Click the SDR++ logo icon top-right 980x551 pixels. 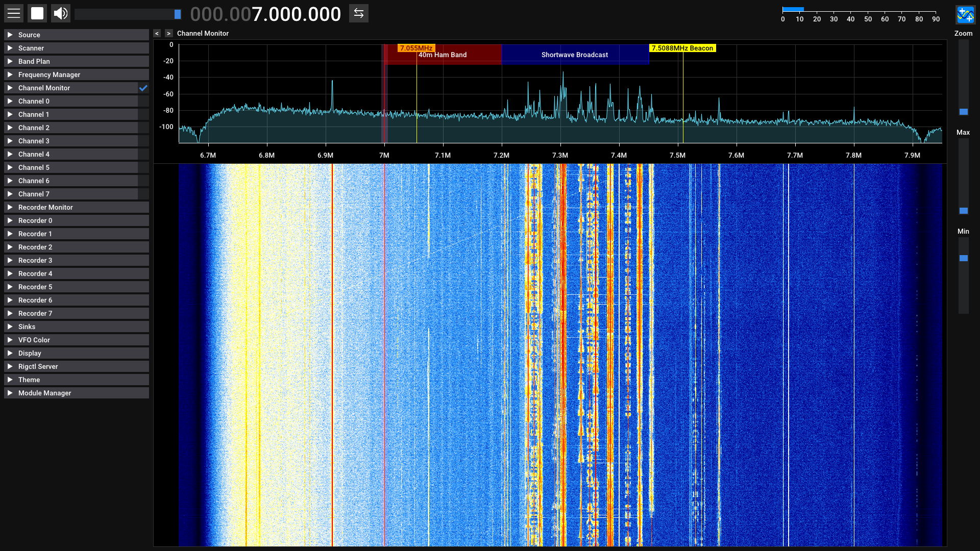[x=965, y=15]
